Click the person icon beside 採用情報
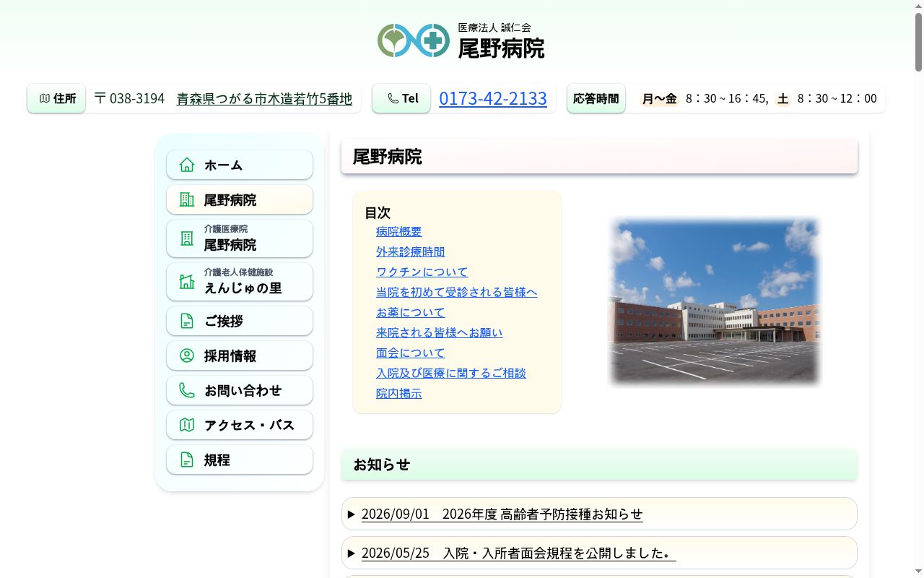The image size is (924, 578). pos(187,355)
